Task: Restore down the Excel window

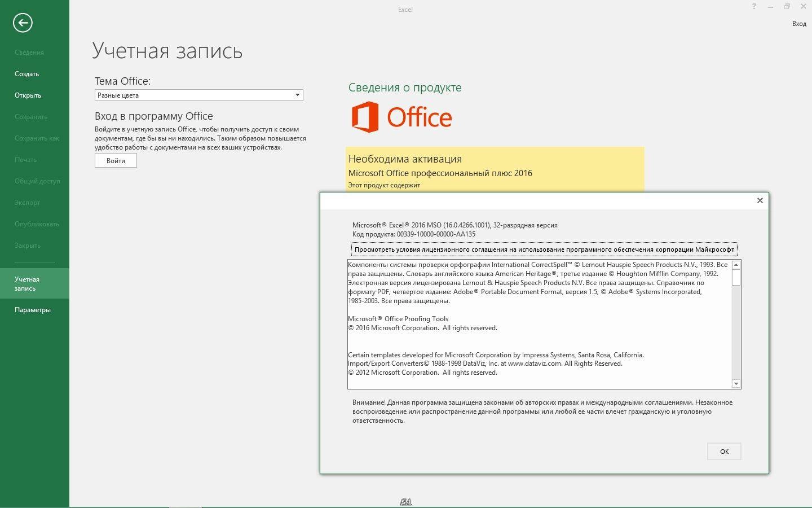Action: (x=787, y=7)
